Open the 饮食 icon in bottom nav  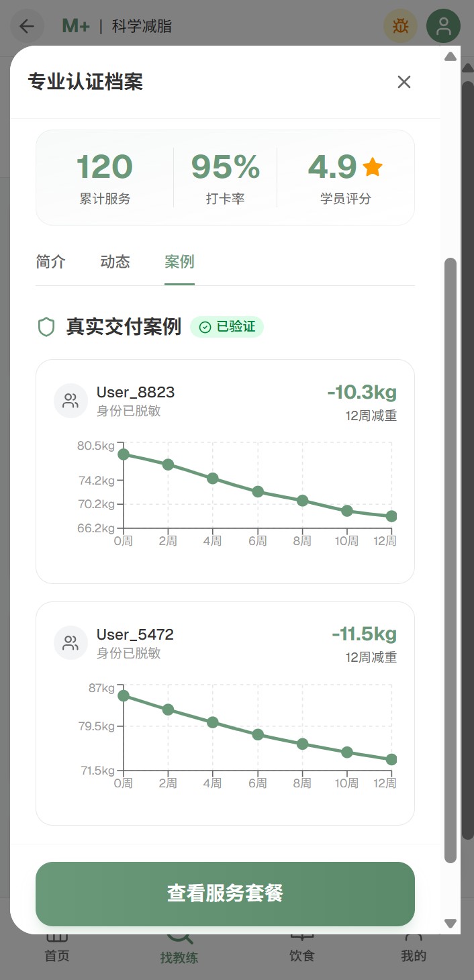[x=301, y=936]
